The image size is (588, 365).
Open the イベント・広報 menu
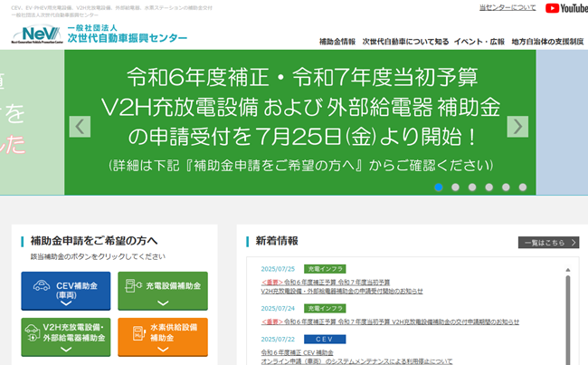[480, 43]
